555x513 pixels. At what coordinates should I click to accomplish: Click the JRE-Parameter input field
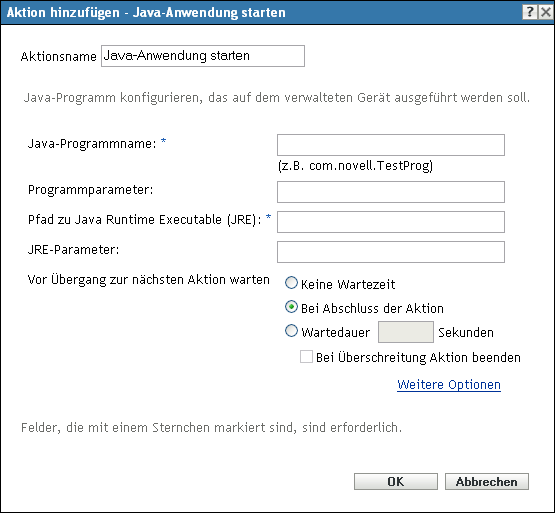[x=391, y=252]
